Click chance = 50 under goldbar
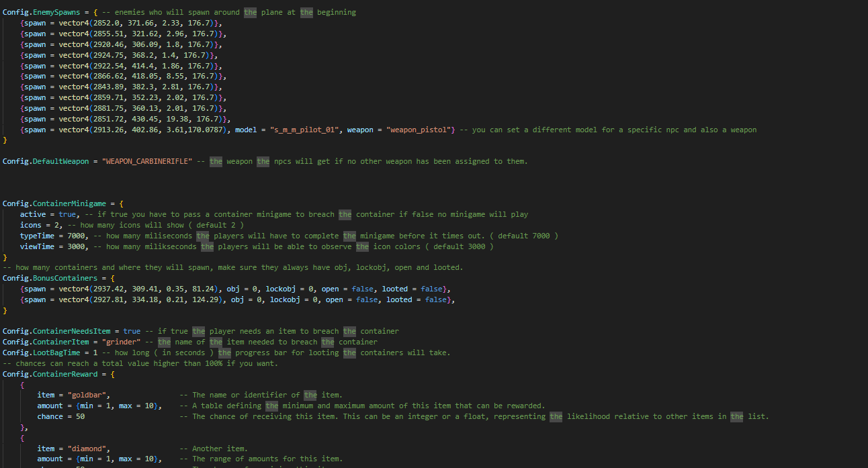This screenshot has width=868, height=468. (x=61, y=416)
